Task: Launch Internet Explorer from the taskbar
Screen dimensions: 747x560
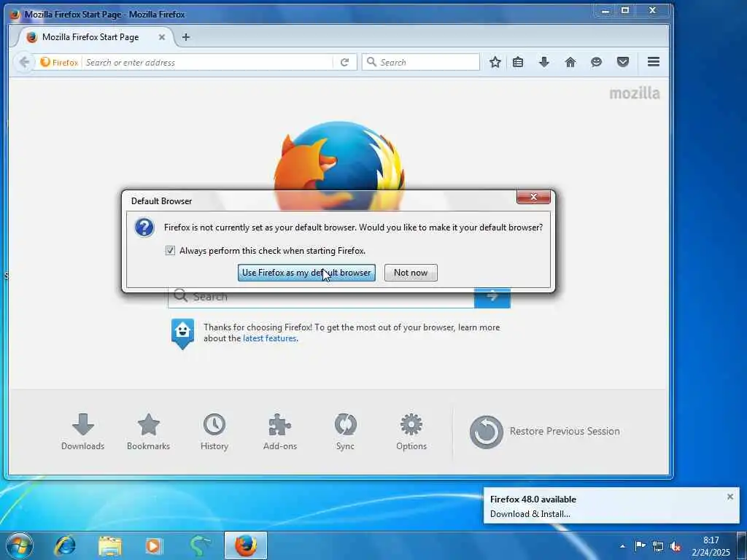Action: [x=64, y=545]
